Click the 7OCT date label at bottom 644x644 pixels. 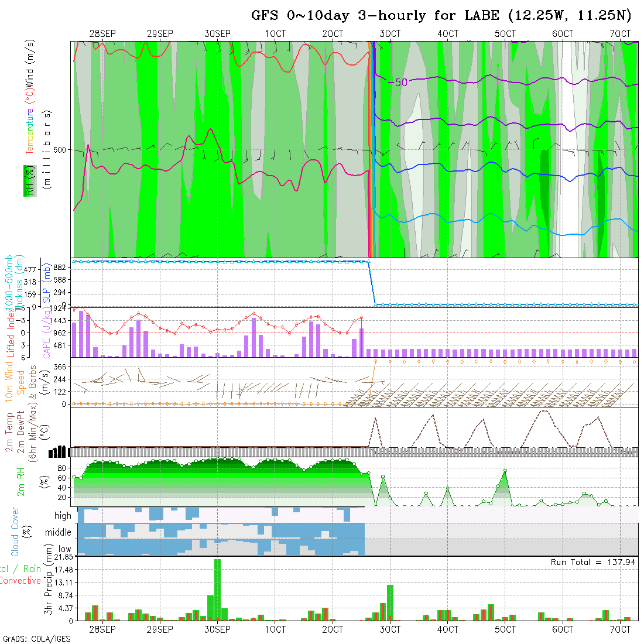[x=620, y=629]
